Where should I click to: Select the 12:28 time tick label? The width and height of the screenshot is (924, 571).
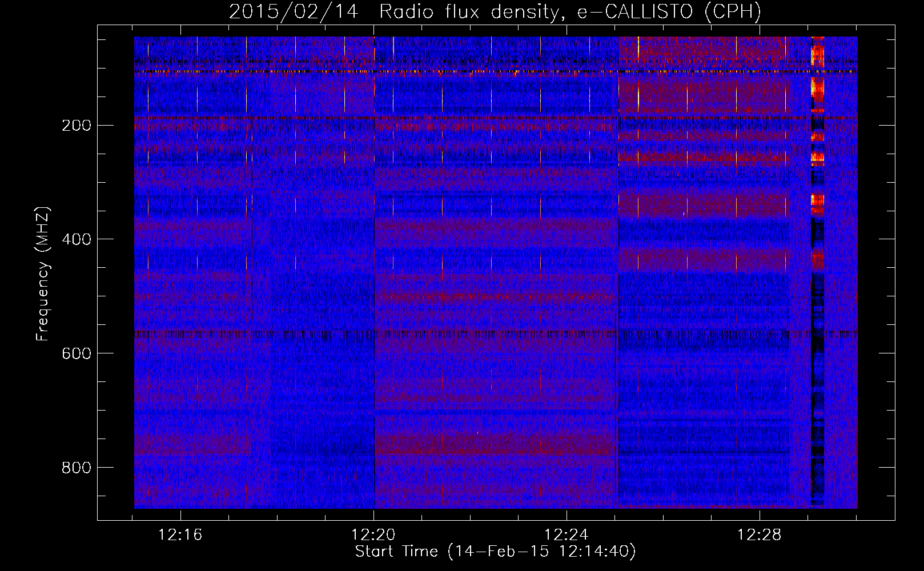click(x=760, y=535)
